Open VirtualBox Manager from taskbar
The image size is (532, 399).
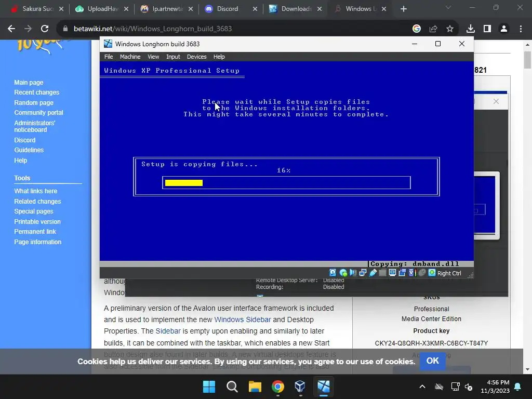click(300, 387)
